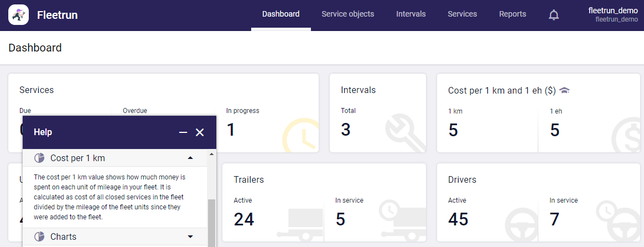Image resolution: width=644 pixels, height=247 pixels.
Task: Click the graduation cap help icon
Action: (564, 90)
